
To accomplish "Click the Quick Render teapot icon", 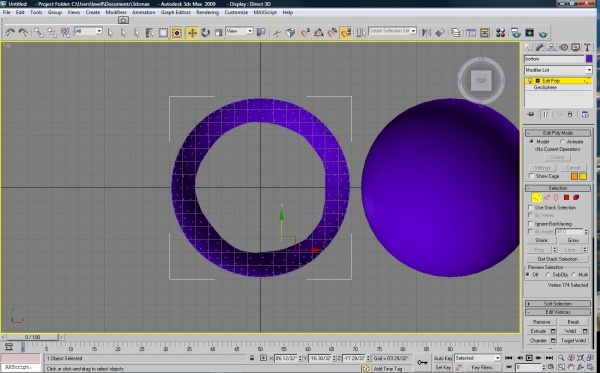I will (x=543, y=33).
